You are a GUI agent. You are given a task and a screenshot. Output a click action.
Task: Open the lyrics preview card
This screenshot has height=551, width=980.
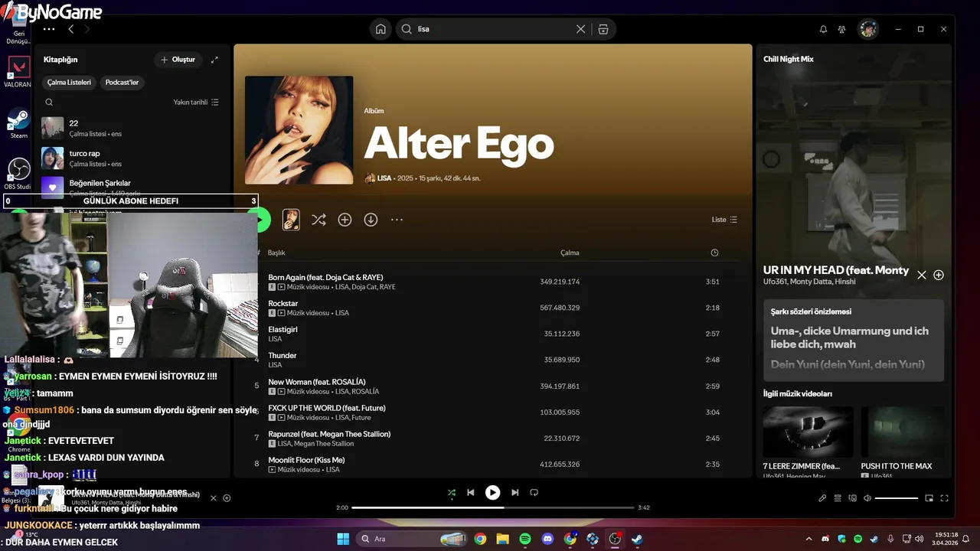pos(854,340)
